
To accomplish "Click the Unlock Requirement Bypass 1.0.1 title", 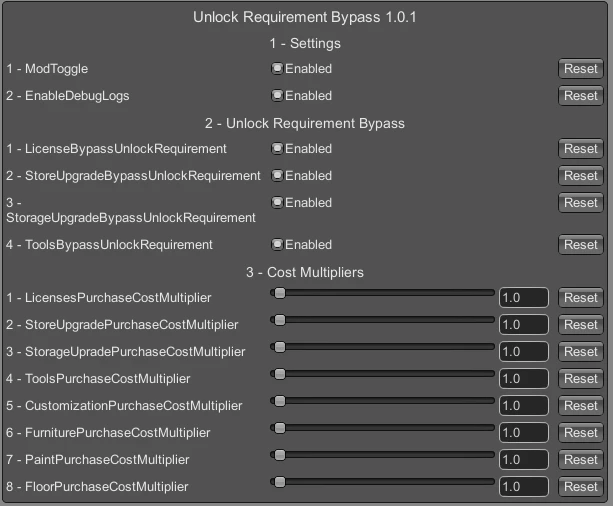I will pyautogui.click(x=305, y=17).
